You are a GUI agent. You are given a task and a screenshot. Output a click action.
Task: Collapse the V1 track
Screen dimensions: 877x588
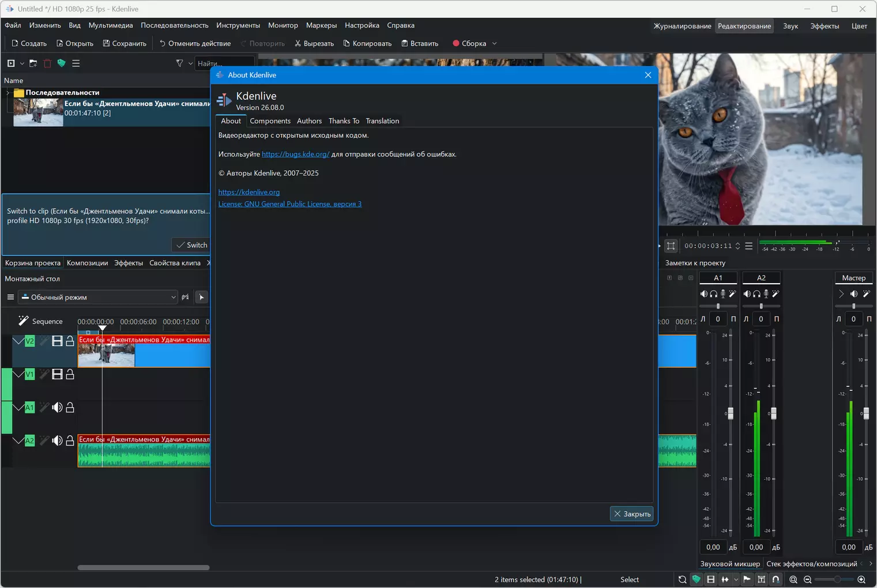click(18, 375)
